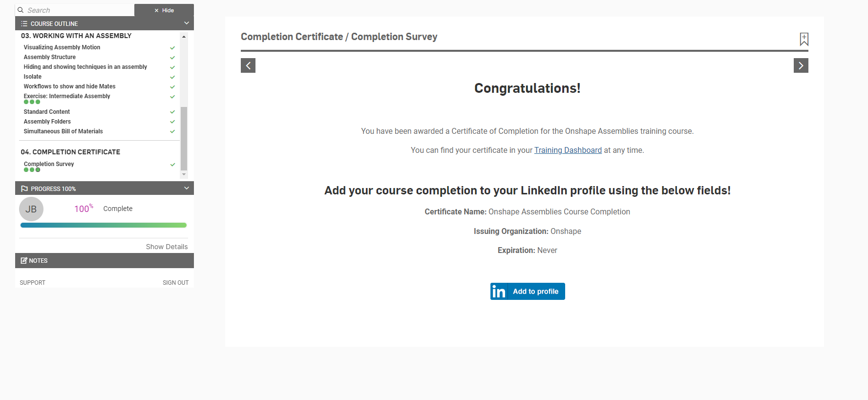Click checkmark beside Simultaneous Bill of Materials
The image size is (868, 400).
(172, 131)
